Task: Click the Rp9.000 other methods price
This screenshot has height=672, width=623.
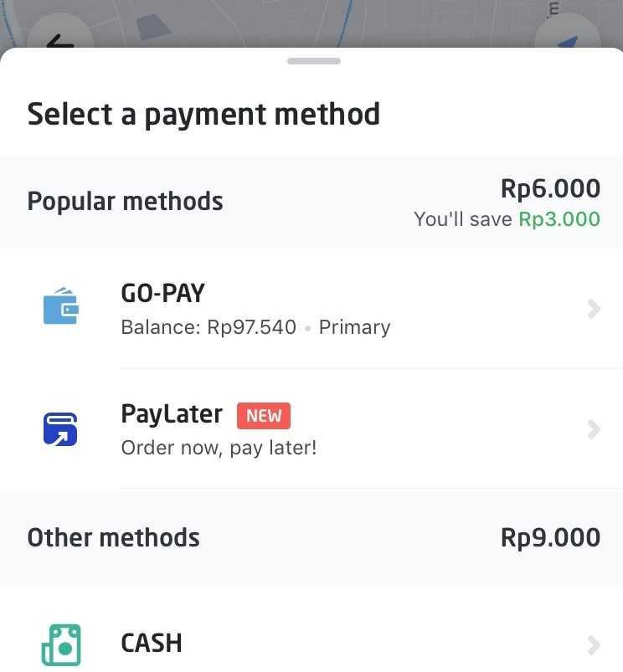Action: pyautogui.click(x=550, y=537)
